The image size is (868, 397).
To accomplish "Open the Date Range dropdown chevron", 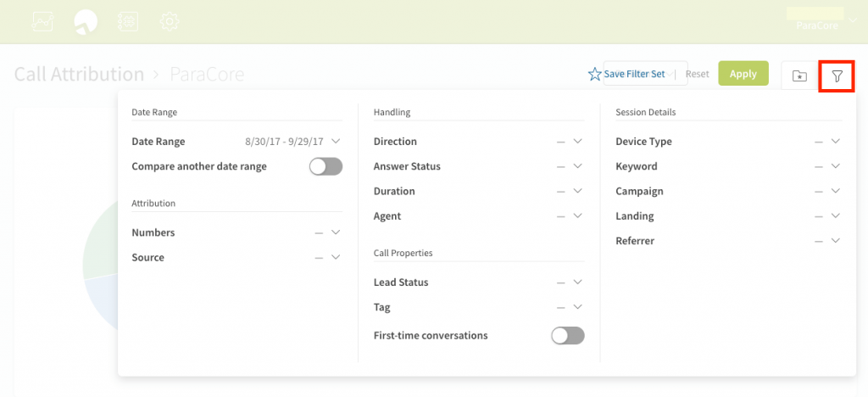I will click(x=336, y=141).
